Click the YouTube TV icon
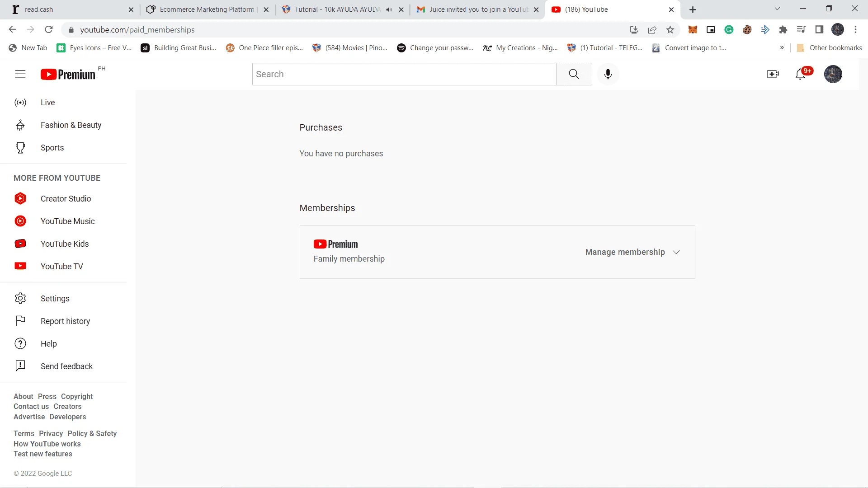The width and height of the screenshot is (868, 488). (20, 266)
